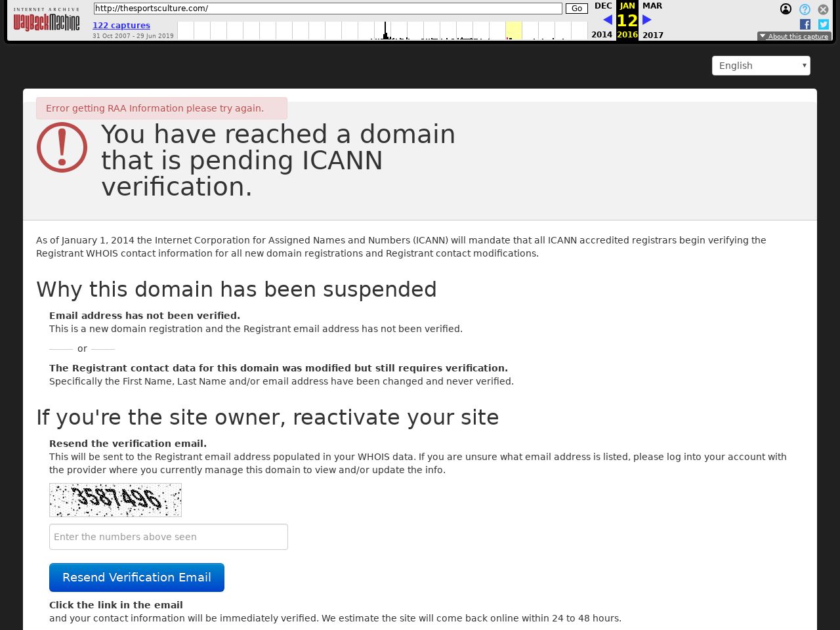
Task: Open the English language dropdown
Action: tap(761, 66)
